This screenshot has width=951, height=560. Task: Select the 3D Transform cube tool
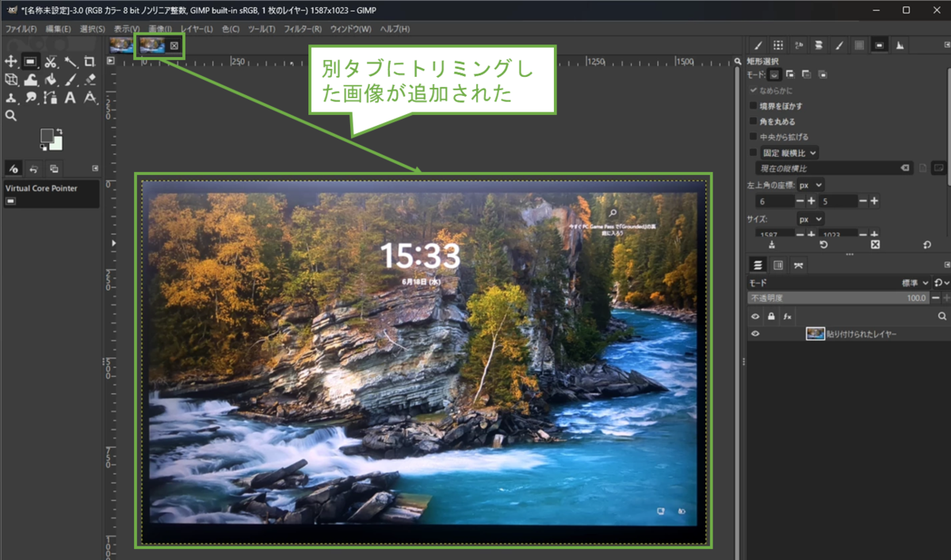(11, 79)
